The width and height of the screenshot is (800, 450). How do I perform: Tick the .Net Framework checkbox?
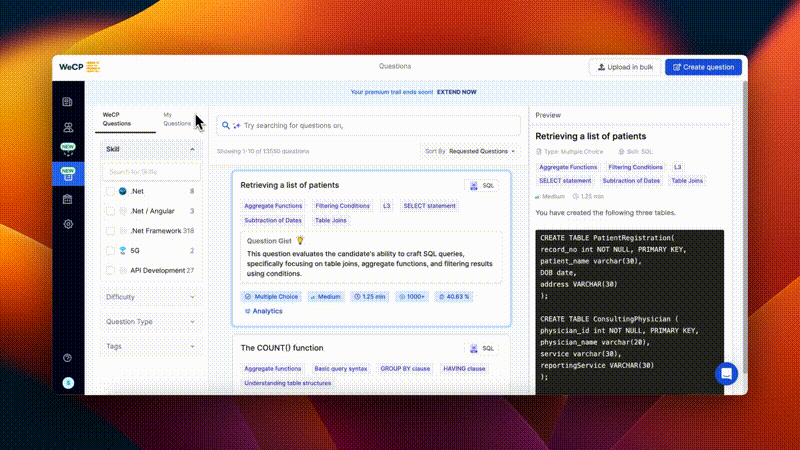[110, 231]
